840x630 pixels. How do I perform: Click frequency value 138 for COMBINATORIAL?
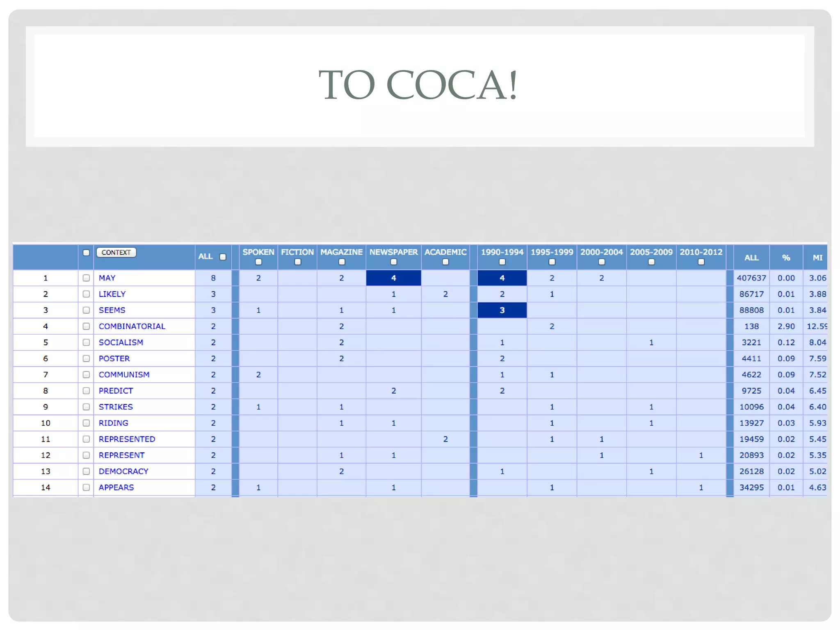click(751, 326)
